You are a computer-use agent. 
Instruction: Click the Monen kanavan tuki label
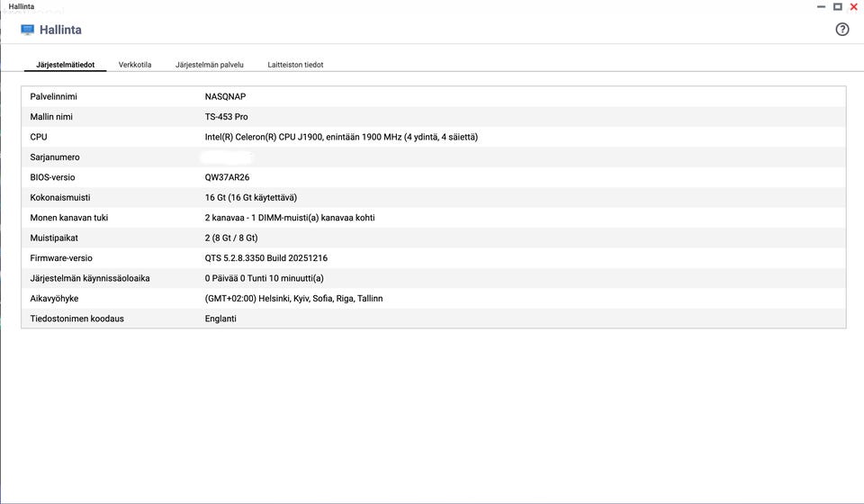tap(69, 218)
